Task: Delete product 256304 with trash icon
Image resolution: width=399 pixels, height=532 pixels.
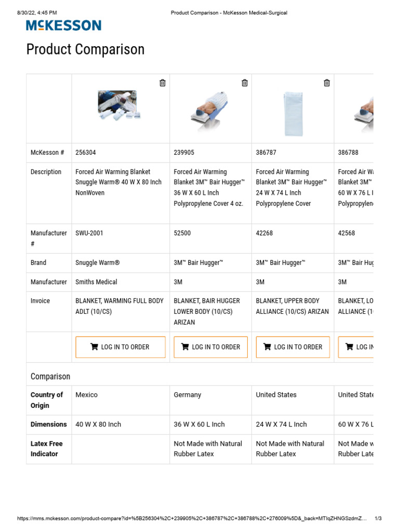Action: click(x=163, y=83)
